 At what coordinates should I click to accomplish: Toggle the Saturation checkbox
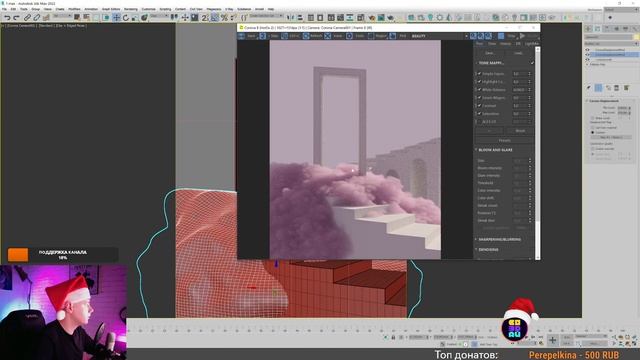tap(480, 113)
